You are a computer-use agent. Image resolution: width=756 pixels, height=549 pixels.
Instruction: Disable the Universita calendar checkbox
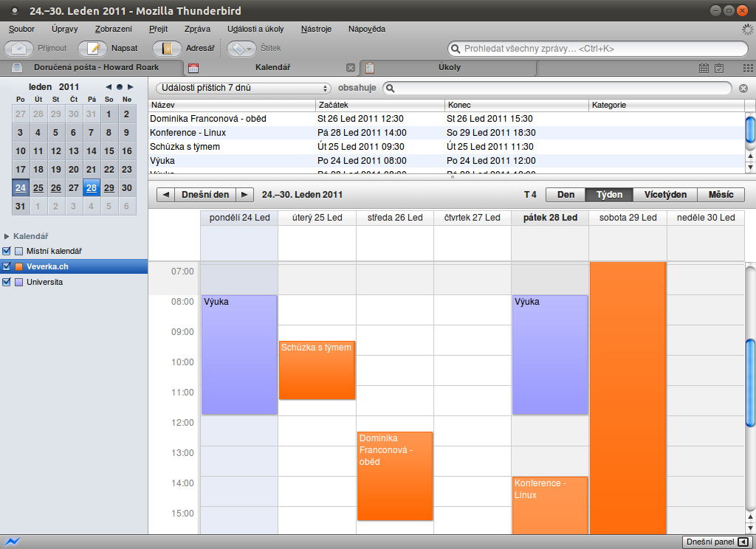(x=7, y=282)
